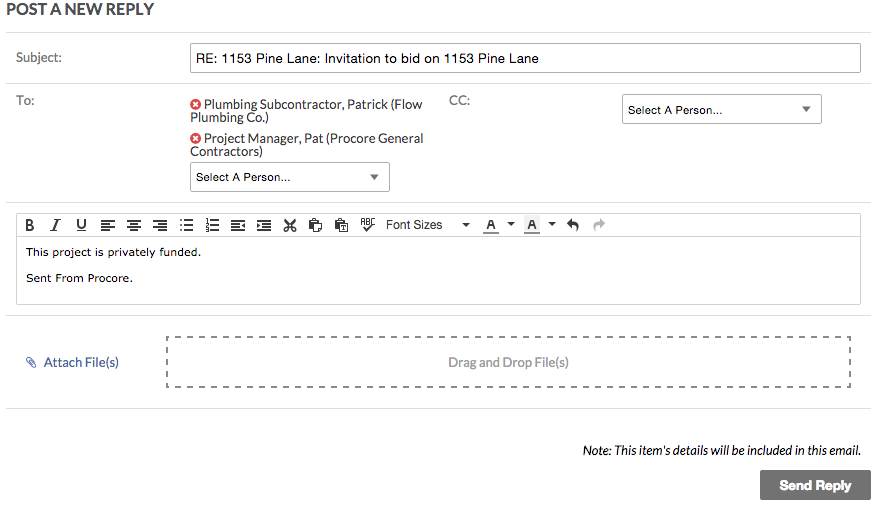Screen dimensions: 879x505
Task: Apply the text color button
Action: pos(491,225)
